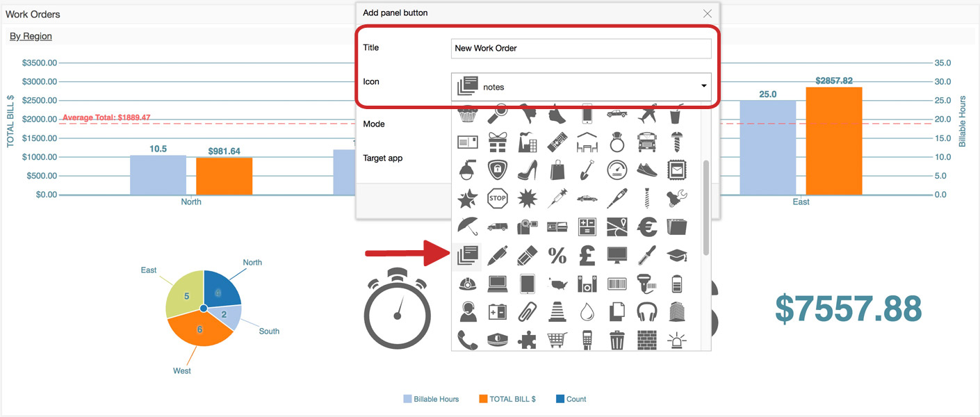Select the Pound sterling icon
This screenshot has height=417, width=980.
pyautogui.click(x=587, y=255)
